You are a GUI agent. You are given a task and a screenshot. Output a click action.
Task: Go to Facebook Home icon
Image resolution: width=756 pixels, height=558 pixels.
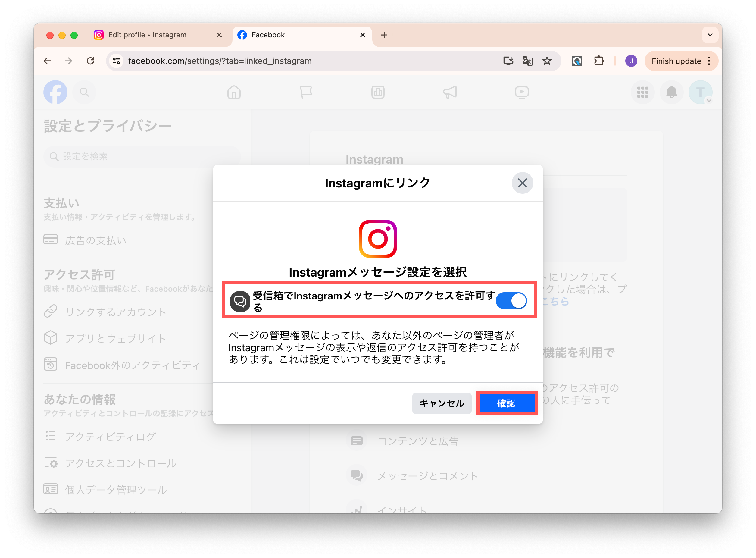(234, 92)
